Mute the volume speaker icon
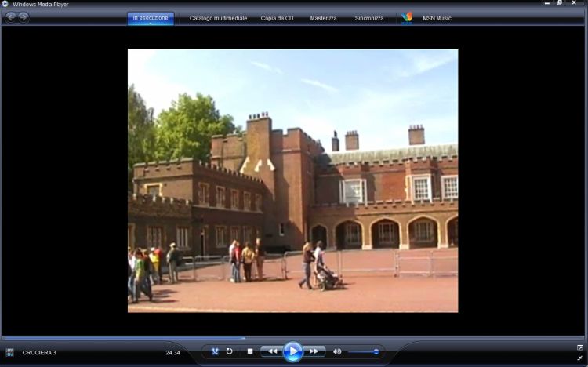This screenshot has width=588, height=367. click(x=337, y=351)
